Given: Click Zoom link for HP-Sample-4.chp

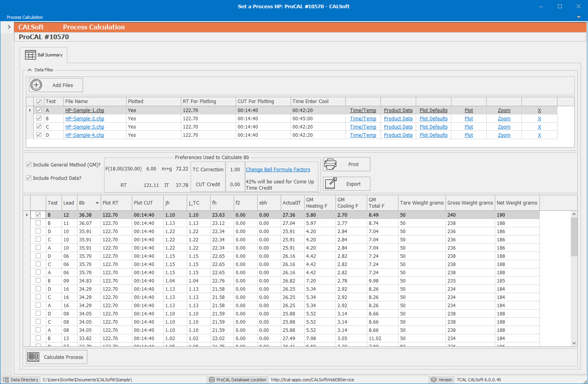Looking at the screenshot, I should point(504,135).
